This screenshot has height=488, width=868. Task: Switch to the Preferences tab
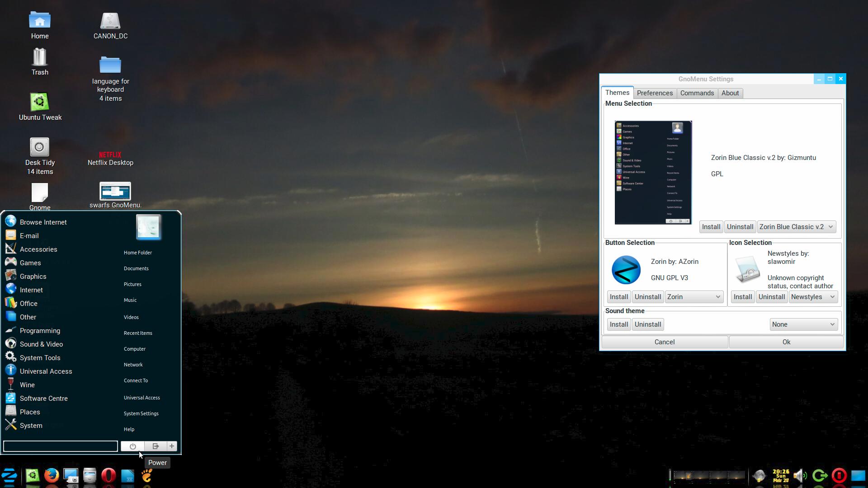[x=654, y=93]
